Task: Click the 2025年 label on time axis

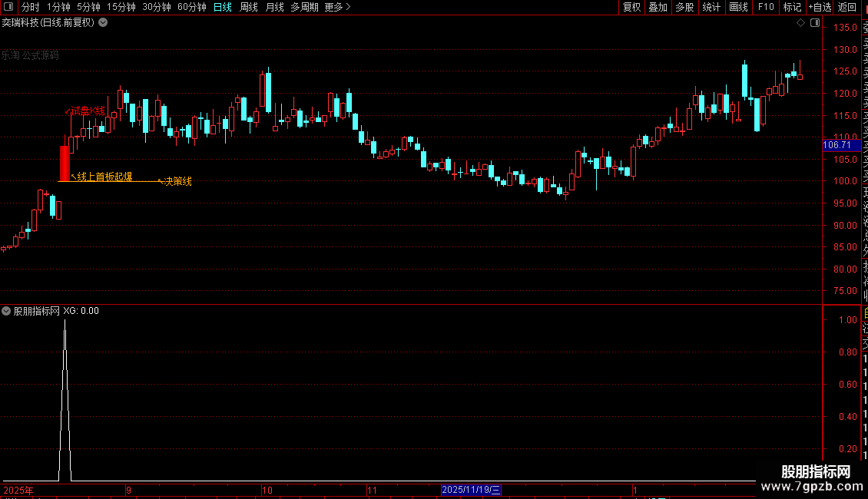Action: point(18,490)
